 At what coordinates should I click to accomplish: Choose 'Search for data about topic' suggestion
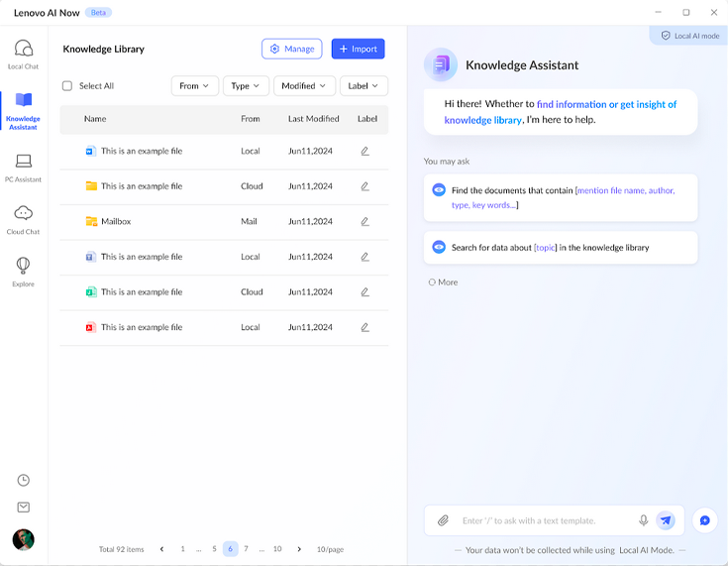[x=561, y=248]
